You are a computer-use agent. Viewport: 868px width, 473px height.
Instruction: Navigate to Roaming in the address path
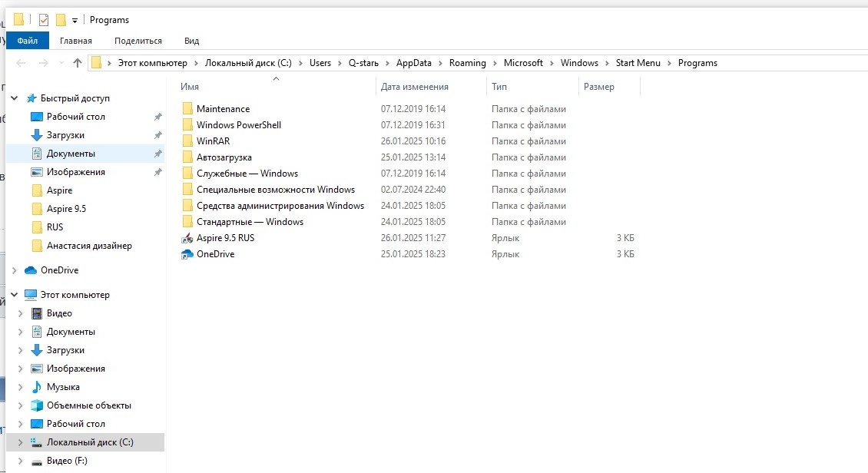(x=467, y=63)
